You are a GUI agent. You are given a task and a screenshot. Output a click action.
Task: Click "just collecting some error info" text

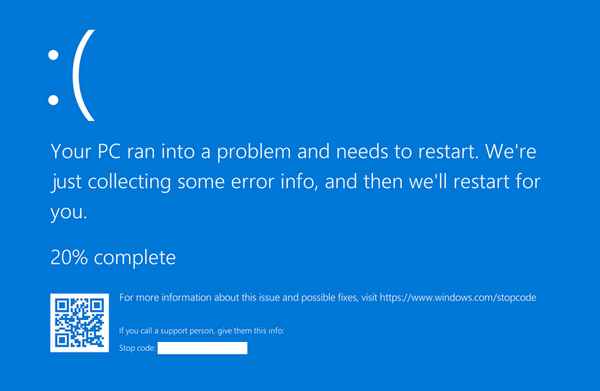[x=185, y=182]
